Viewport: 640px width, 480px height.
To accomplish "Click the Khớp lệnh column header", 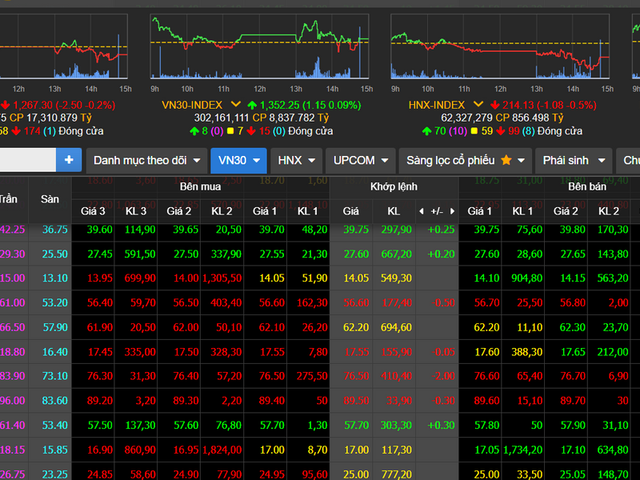I will coord(393,187).
